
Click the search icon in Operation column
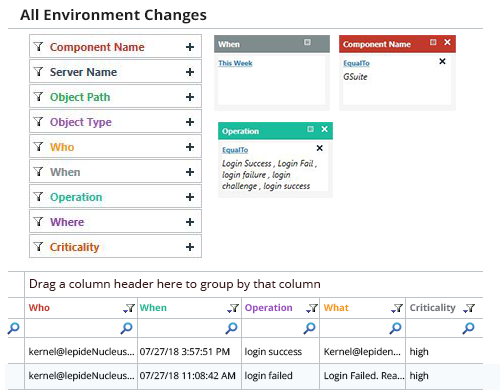pos(309,328)
